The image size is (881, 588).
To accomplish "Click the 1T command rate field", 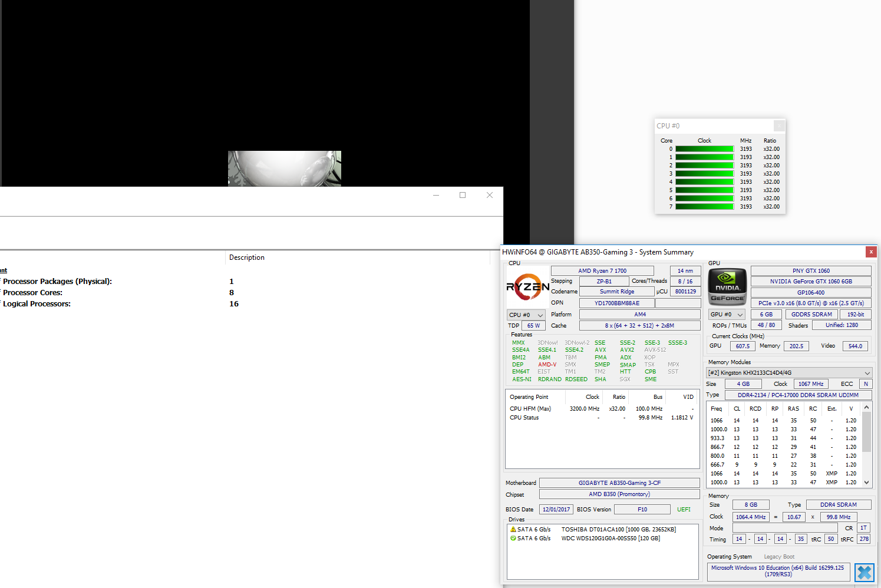I will (863, 528).
